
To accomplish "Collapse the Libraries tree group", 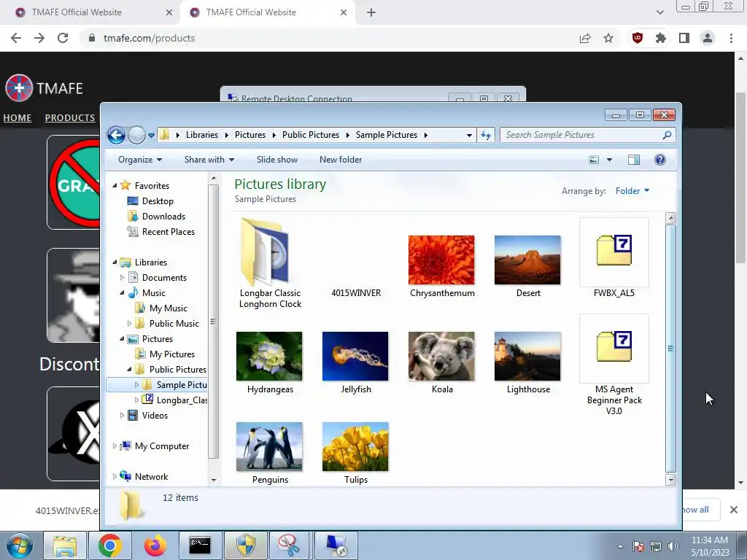I will [x=115, y=262].
